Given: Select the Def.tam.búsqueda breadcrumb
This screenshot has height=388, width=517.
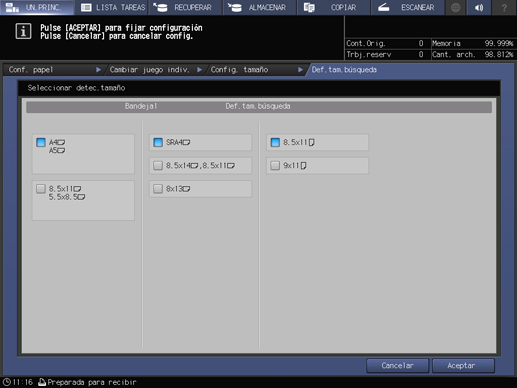Looking at the screenshot, I should click(344, 70).
